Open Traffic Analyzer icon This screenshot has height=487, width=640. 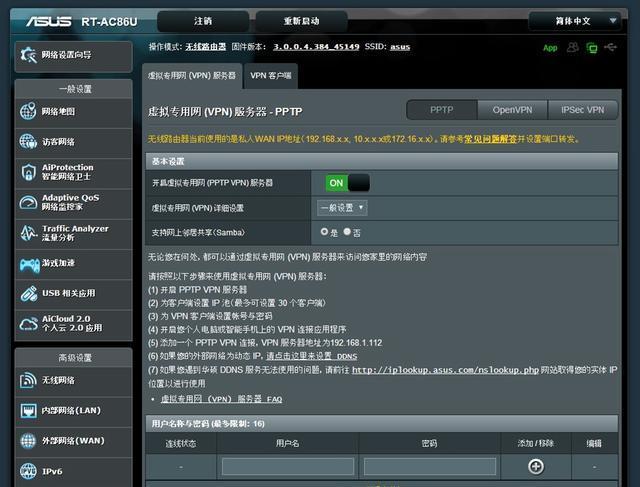click(28, 233)
